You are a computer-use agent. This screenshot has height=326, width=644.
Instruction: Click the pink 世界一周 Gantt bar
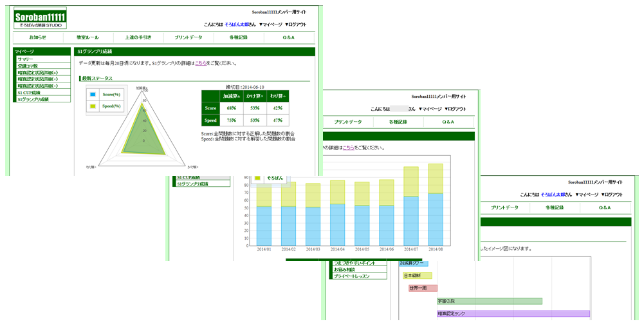click(423, 288)
